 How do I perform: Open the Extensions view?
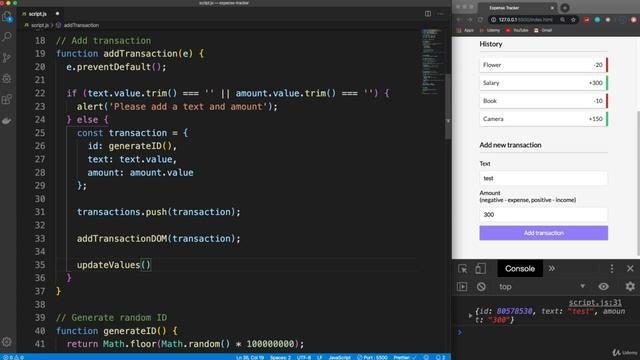tap(7, 99)
